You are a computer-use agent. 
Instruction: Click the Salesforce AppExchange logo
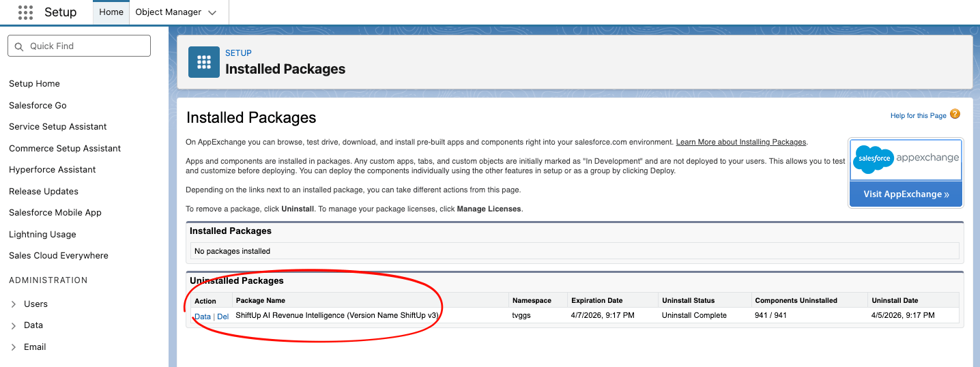tap(906, 159)
